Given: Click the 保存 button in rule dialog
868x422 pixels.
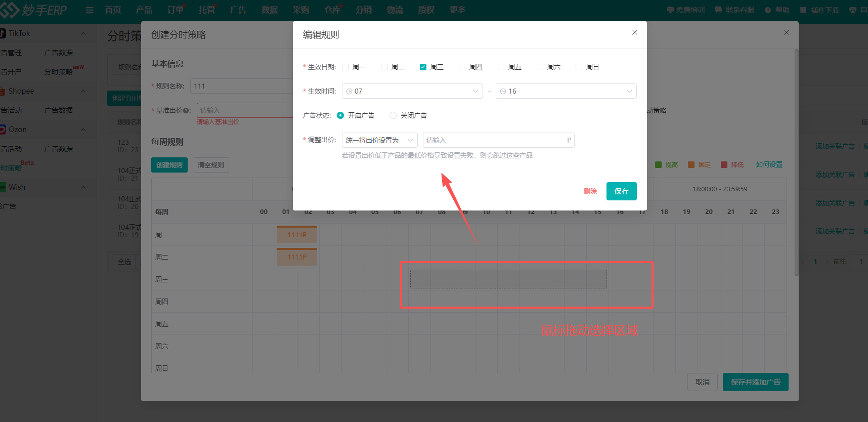Looking at the screenshot, I should click(621, 191).
